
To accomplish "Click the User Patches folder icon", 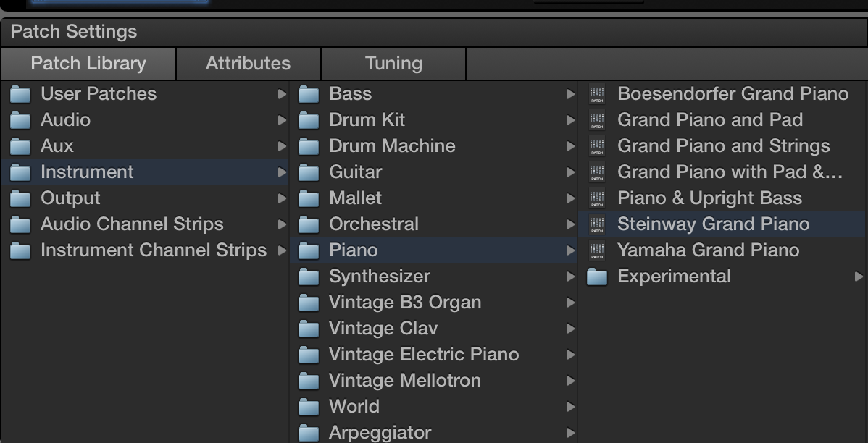I will [20, 94].
